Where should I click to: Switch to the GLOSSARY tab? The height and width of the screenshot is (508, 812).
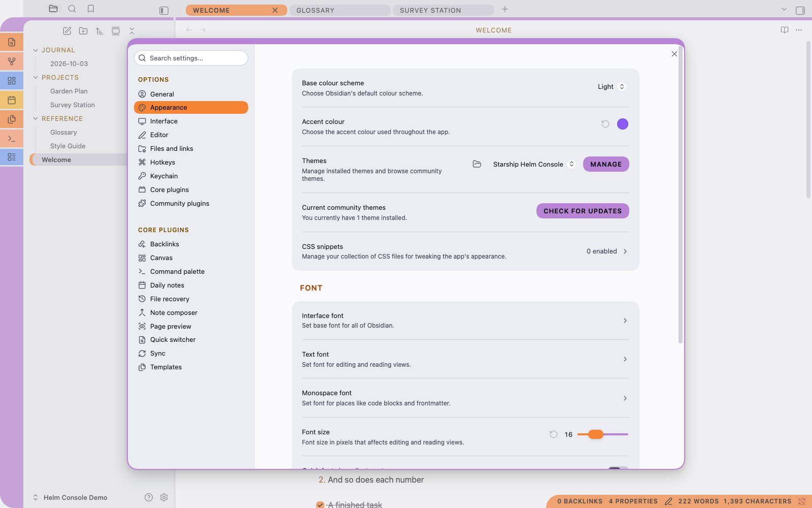click(340, 10)
